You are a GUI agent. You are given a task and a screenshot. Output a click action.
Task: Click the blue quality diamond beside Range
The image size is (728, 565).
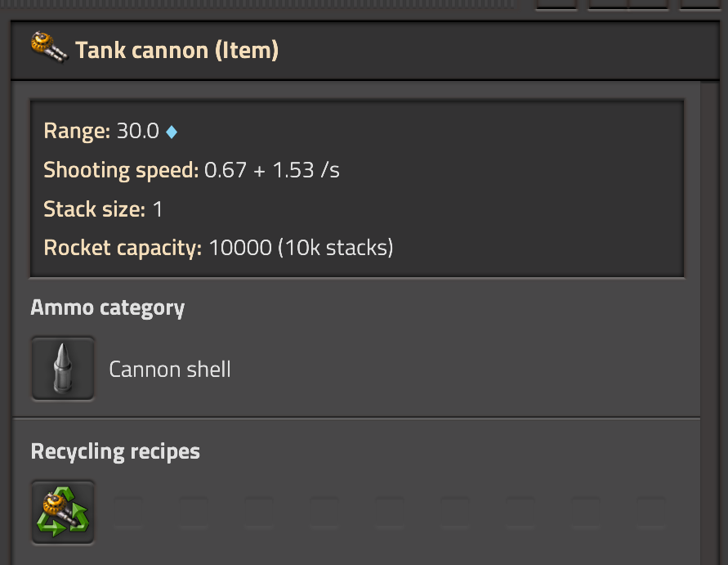(x=171, y=131)
